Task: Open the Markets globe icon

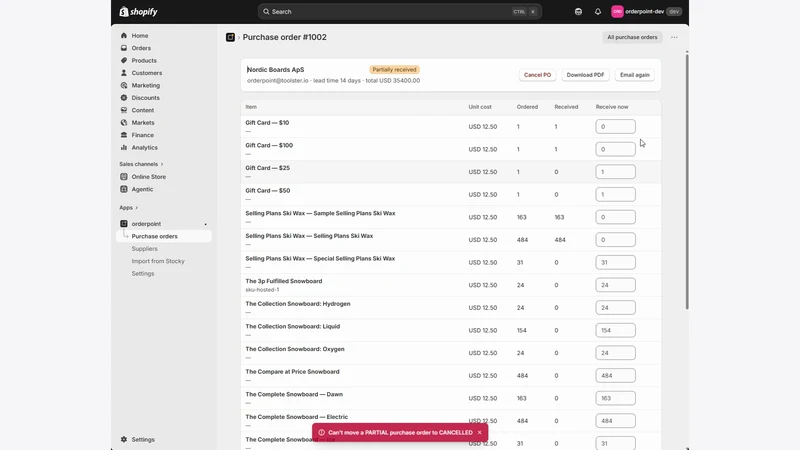Action: point(123,122)
